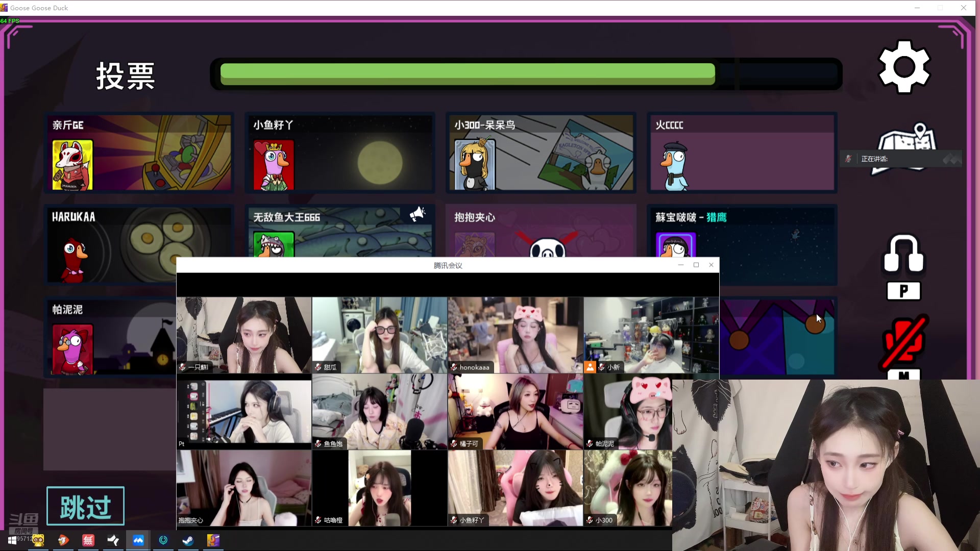Select the Pt video tile

pyautogui.click(x=244, y=412)
